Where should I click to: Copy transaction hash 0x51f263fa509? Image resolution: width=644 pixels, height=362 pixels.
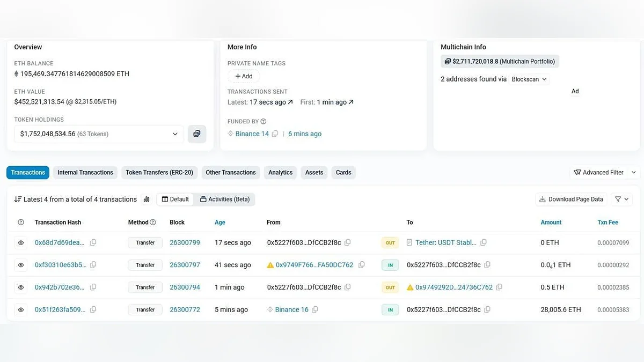tap(93, 310)
